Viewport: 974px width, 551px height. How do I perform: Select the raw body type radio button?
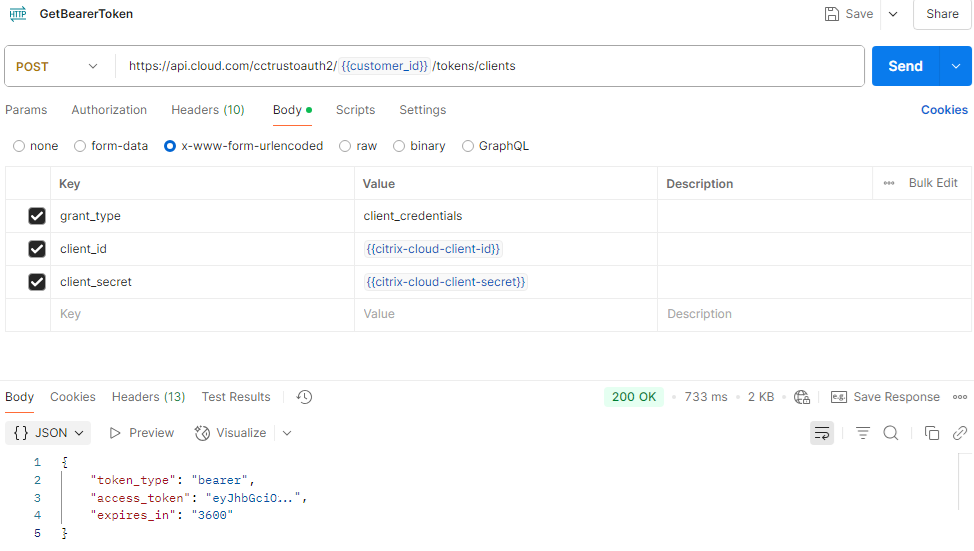click(x=345, y=146)
